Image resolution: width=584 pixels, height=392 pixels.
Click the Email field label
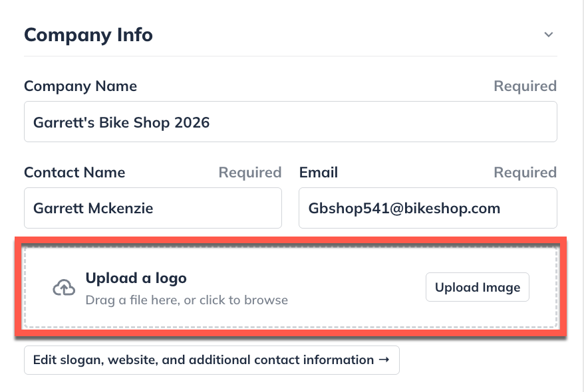[319, 173]
